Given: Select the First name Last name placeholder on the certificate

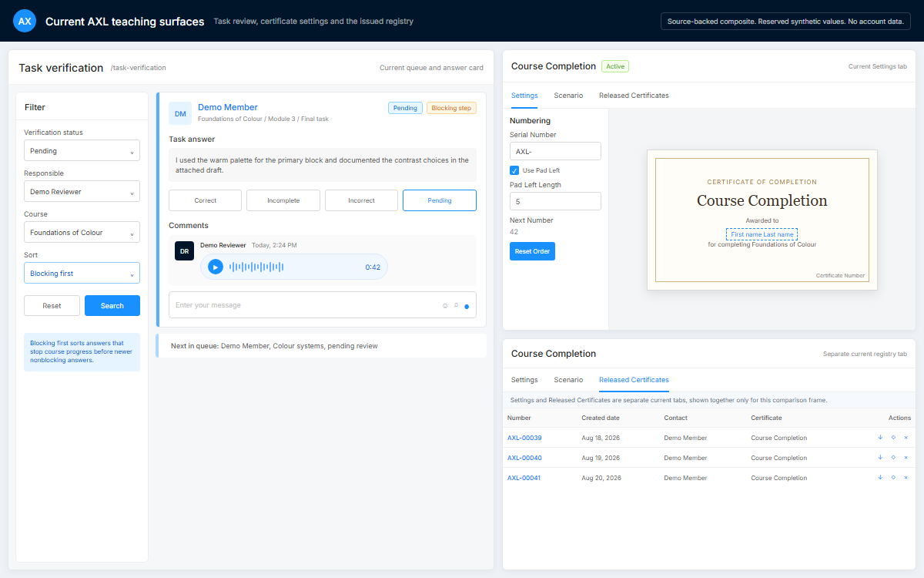Looking at the screenshot, I should (x=762, y=234).
